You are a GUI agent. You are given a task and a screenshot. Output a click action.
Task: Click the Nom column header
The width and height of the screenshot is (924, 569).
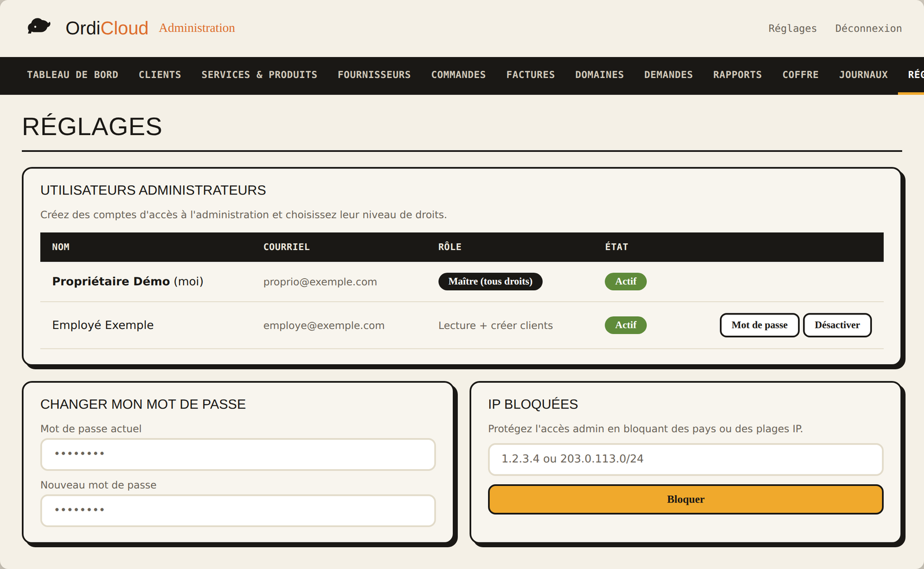61,247
